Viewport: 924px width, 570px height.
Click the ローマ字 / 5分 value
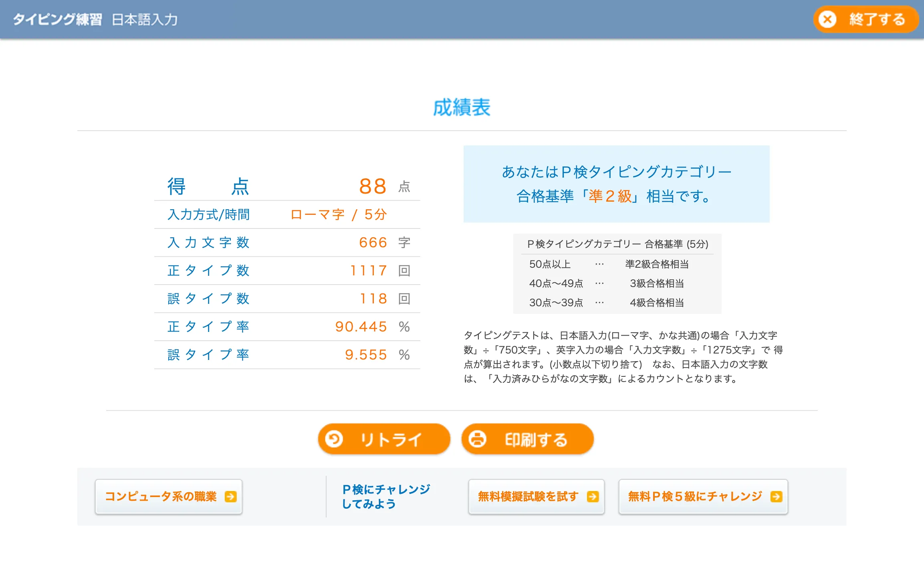339,214
